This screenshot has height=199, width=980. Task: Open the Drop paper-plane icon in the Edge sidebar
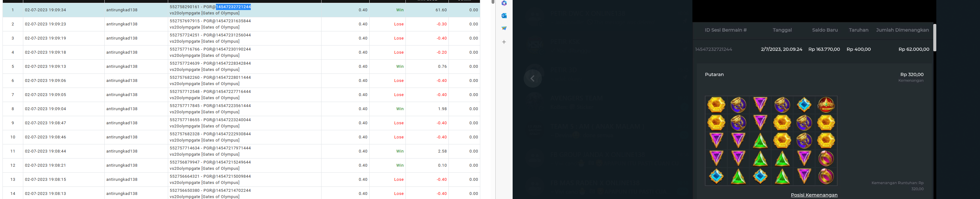pos(504,28)
